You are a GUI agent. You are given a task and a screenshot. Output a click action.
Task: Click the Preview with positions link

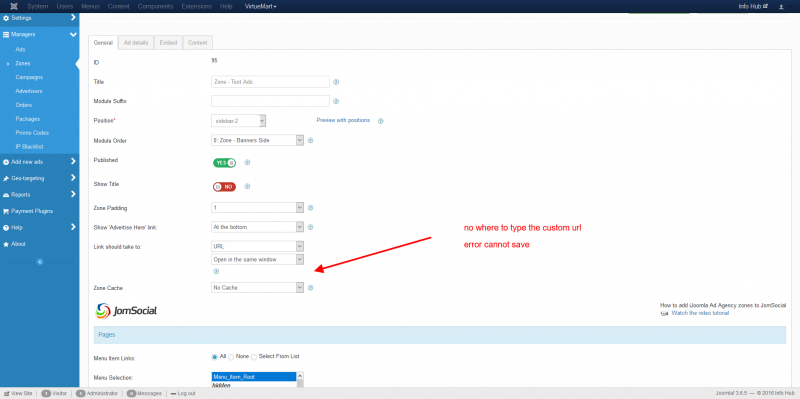click(x=343, y=120)
